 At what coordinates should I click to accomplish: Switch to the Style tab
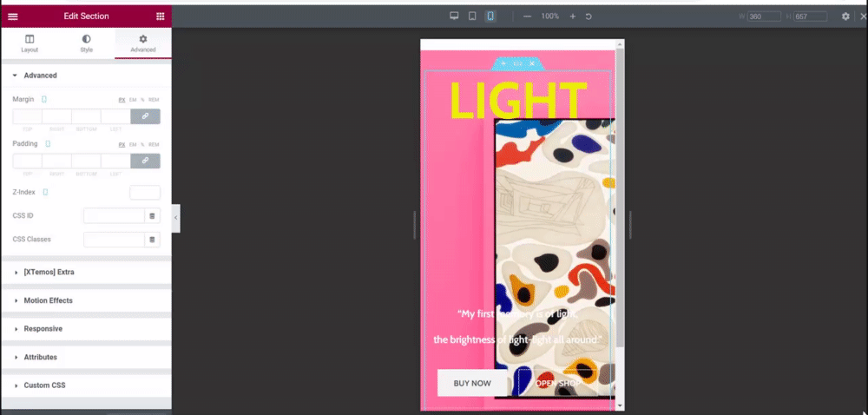[x=86, y=43]
